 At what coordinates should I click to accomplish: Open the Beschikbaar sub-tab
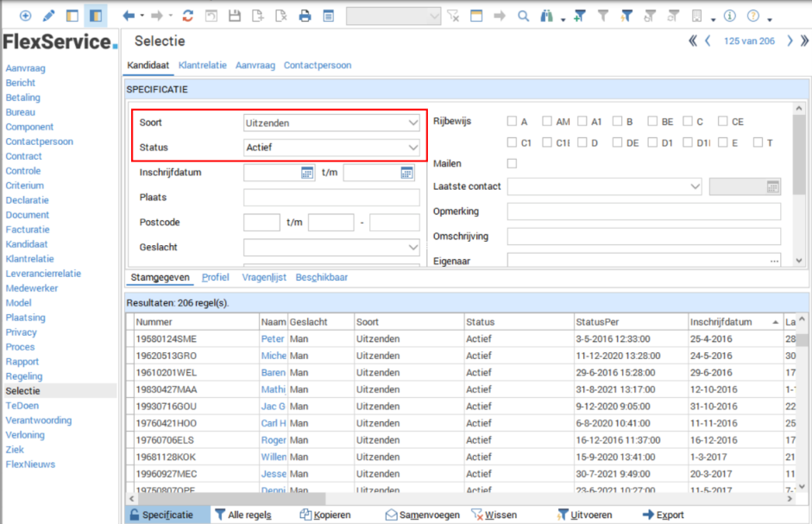322,277
